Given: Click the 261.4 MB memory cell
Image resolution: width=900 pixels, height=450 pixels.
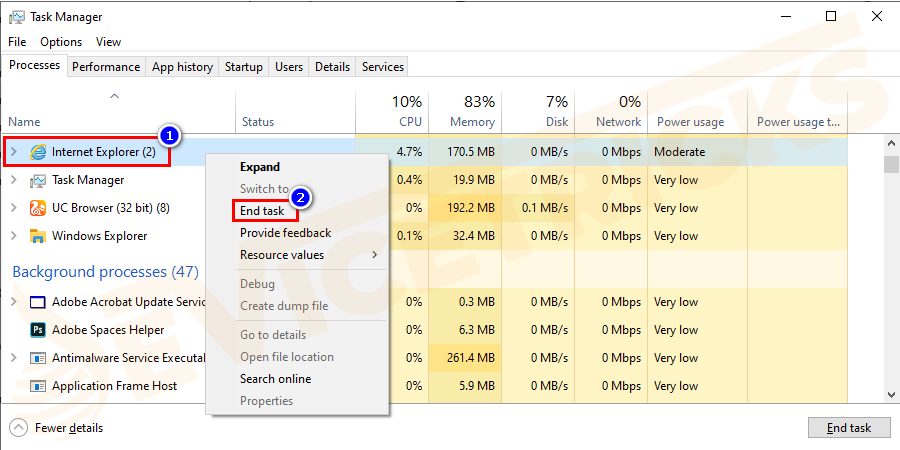Looking at the screenshot, I should point(465,358).
